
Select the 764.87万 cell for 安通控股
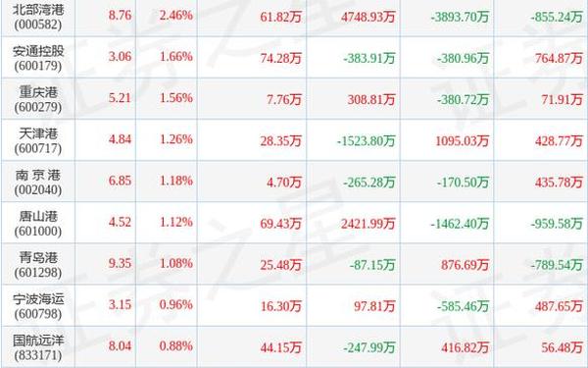559,58
